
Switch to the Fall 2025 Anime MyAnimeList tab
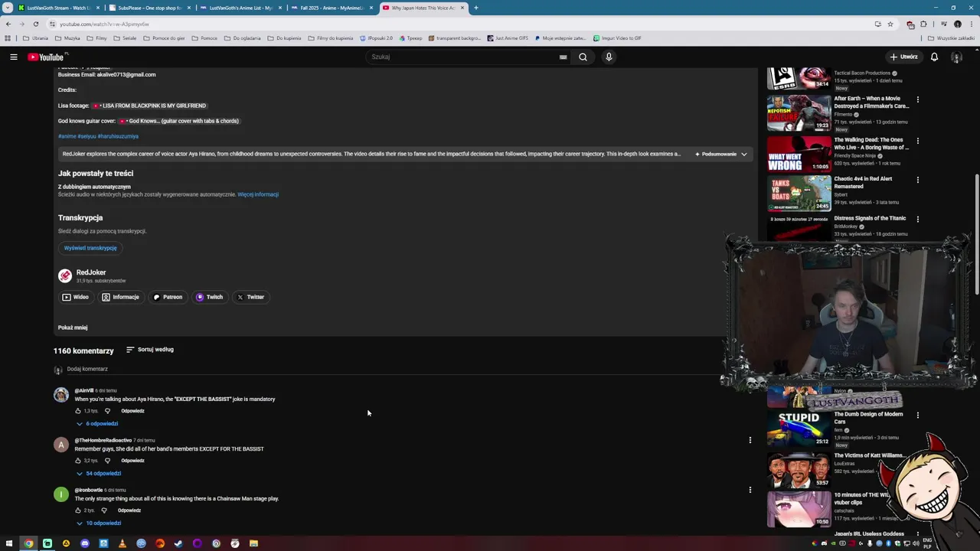coord(332,8)
